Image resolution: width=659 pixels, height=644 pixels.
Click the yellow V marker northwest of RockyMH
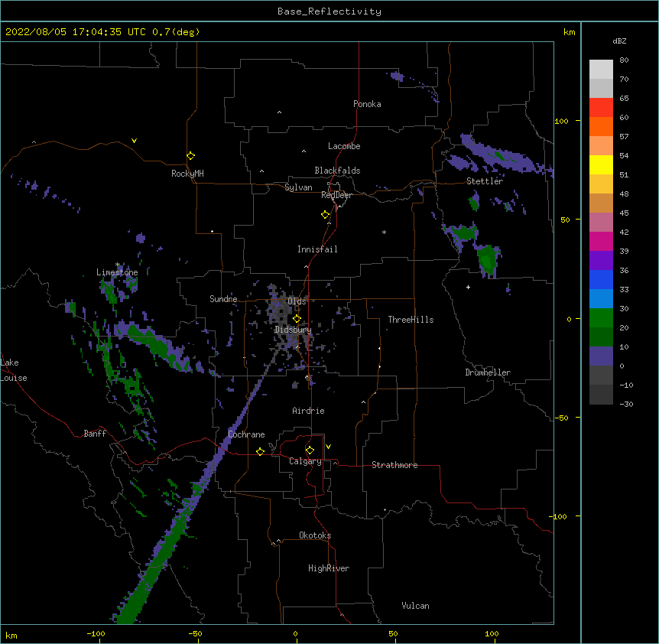coord(134,141)
